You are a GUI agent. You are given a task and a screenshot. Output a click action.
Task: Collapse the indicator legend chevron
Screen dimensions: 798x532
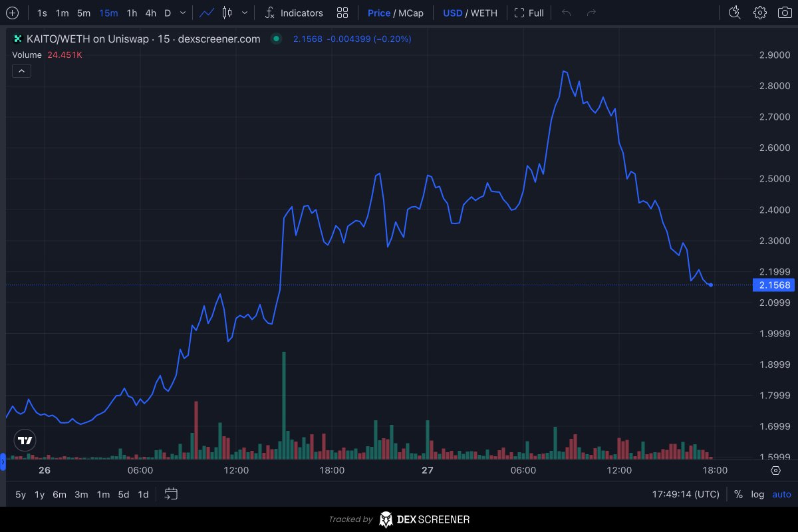tap(21, 70)
